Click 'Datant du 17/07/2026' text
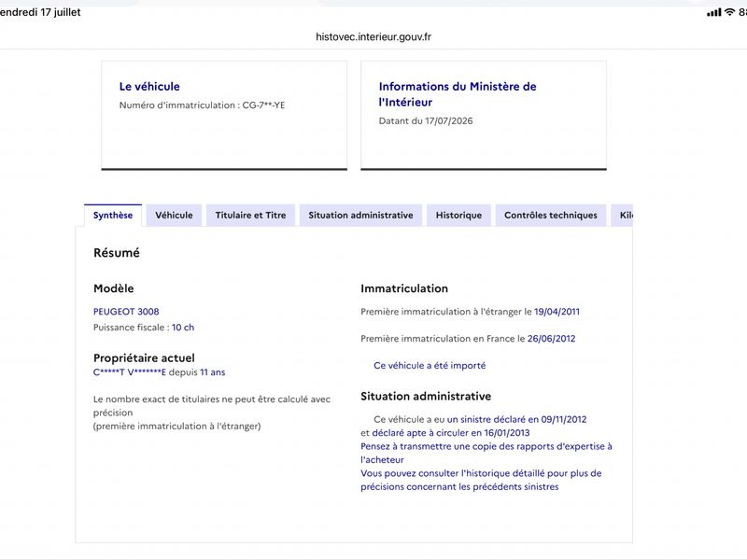 coord(426,121)
